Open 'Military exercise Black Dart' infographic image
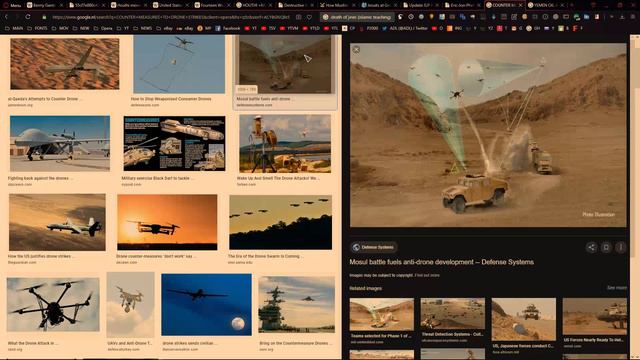Image resolution: width=640 pixels, height=360 pixels. click(174, 144)
